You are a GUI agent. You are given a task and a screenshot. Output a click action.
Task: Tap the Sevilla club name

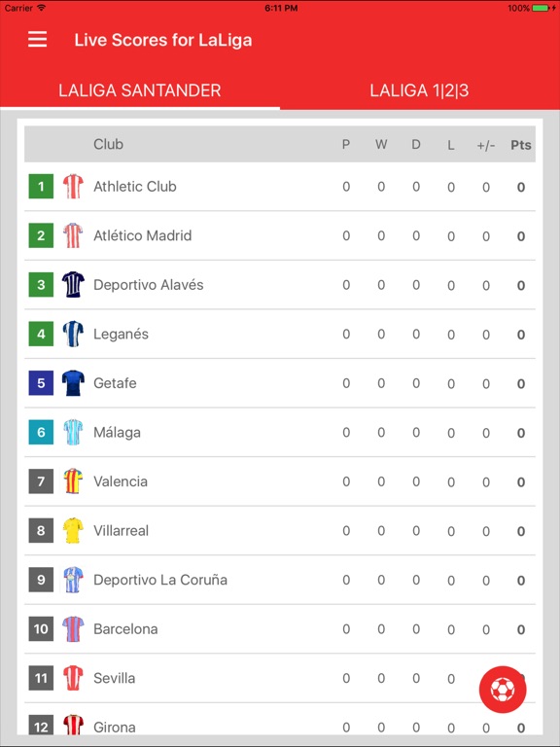[x=115, y=678]
